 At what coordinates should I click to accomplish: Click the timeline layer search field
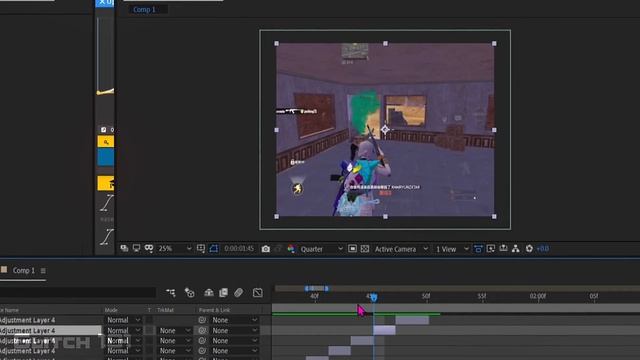pos(78,292)
